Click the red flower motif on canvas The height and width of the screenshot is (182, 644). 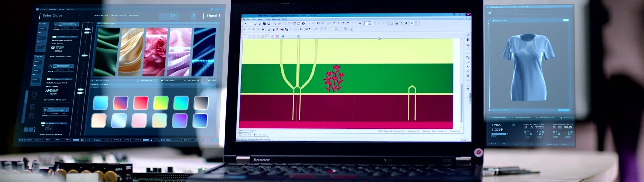[x=334, y=78]
